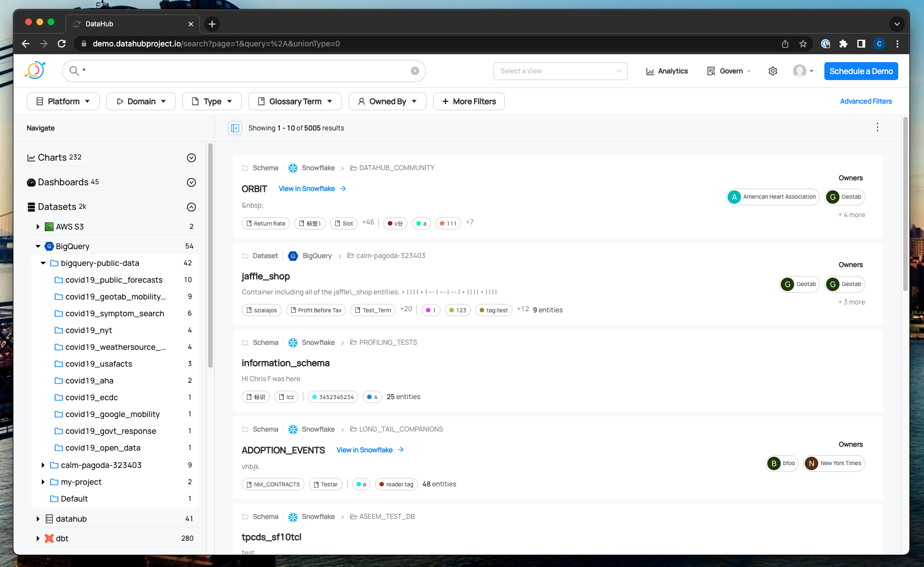Click the browser address bar URL
Viewport: 924px width, 567px height.
(216, 44)
